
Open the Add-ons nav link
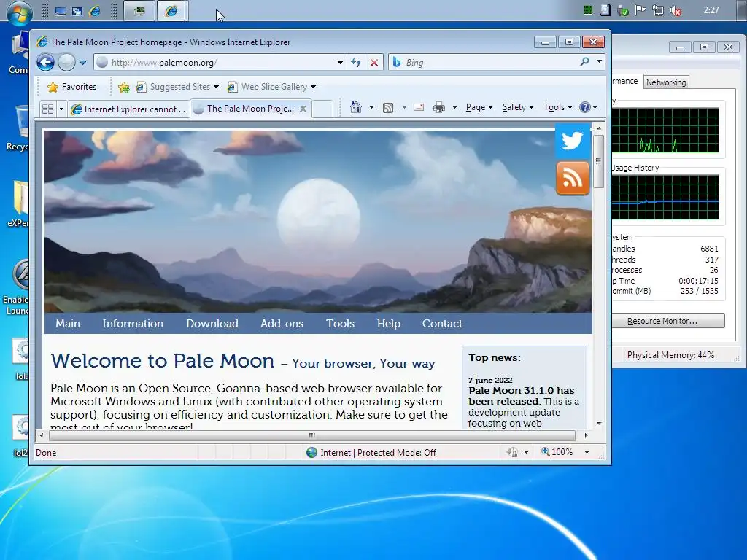pyautogui.click(x=282, y=323)
